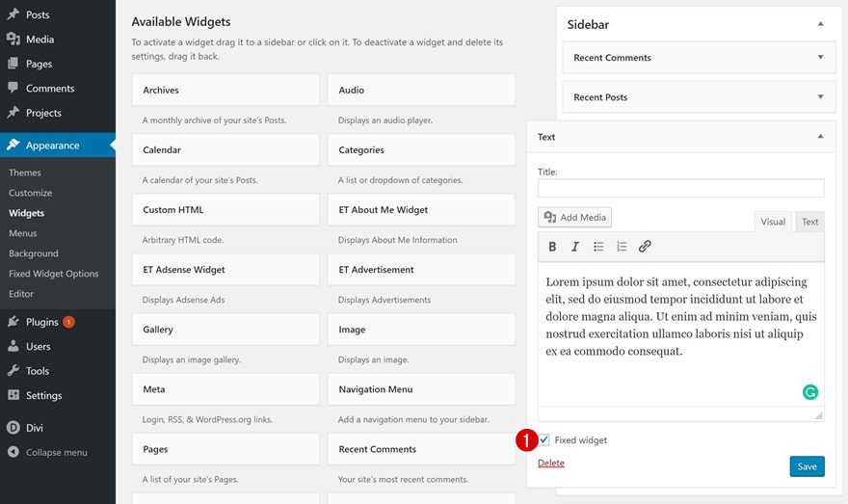This screenshot has height=504, width=848.
Task: Toggle numbered list in editor
Action: pos(622,247)
